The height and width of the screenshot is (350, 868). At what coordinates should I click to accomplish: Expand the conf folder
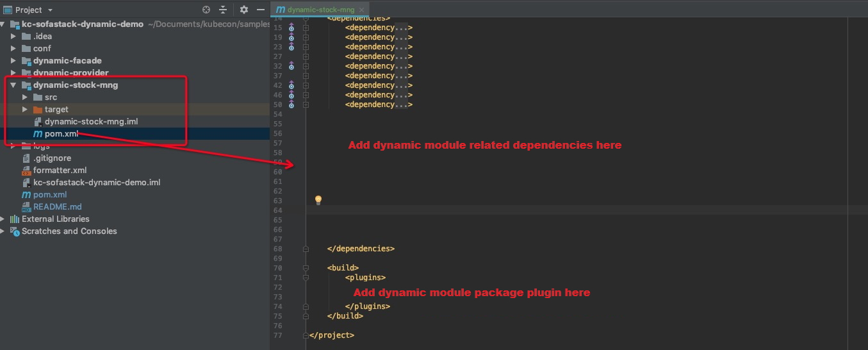[x=13, y=49]
